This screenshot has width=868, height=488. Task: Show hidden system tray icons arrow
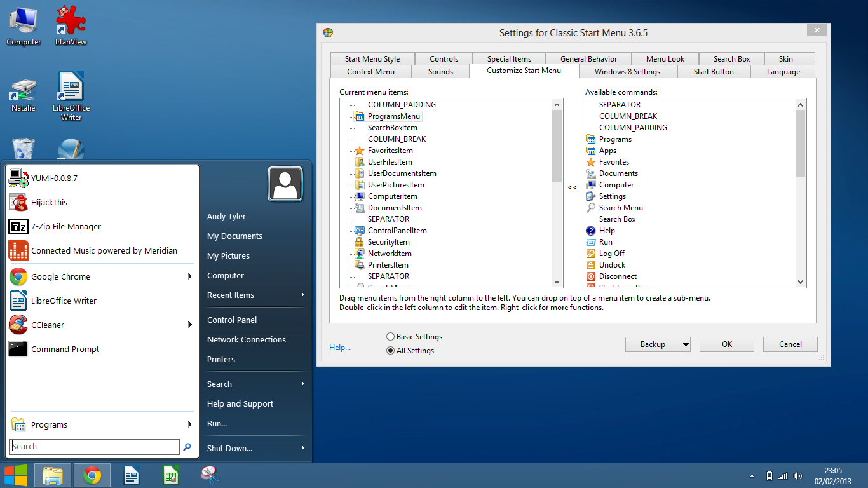(752, 476)
